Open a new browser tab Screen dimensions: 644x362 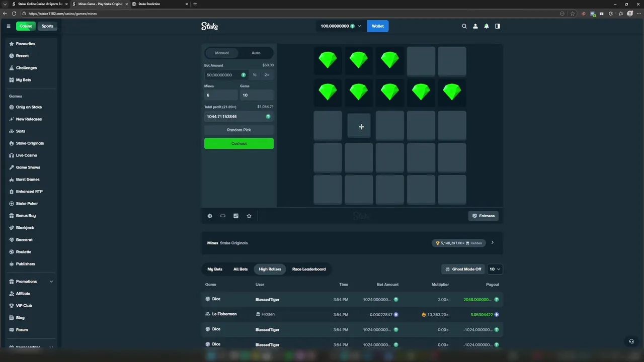[195, 4]
